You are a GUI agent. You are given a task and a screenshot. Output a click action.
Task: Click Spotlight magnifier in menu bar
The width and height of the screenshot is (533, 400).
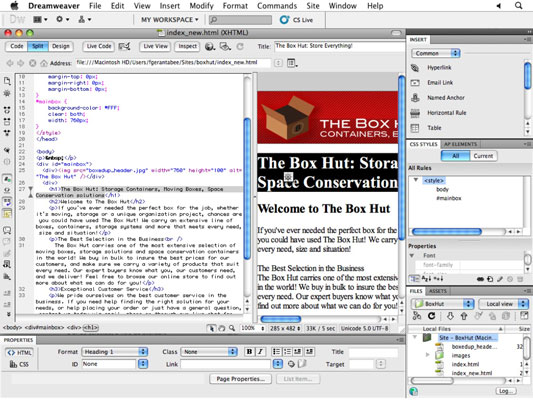(x=518, y=6)
